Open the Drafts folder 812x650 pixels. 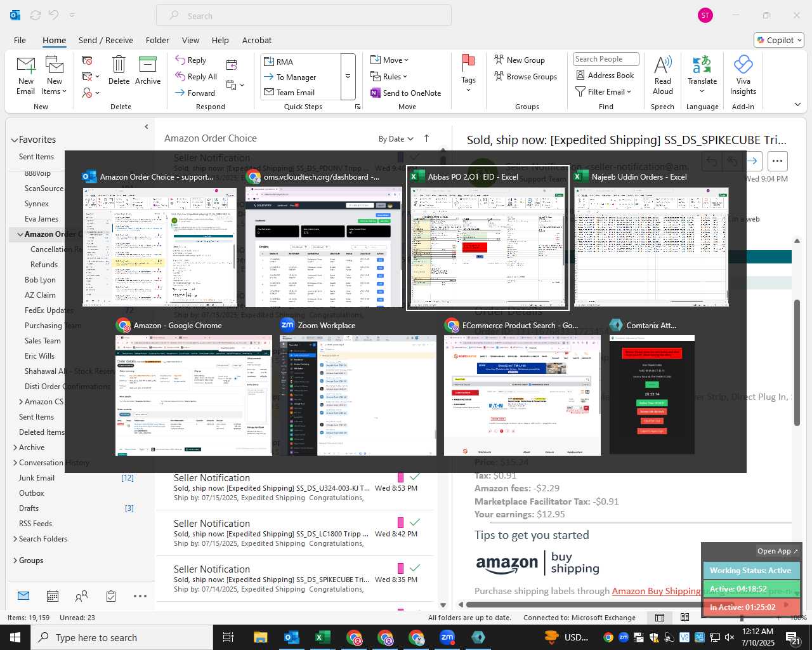tap(29, 508)
